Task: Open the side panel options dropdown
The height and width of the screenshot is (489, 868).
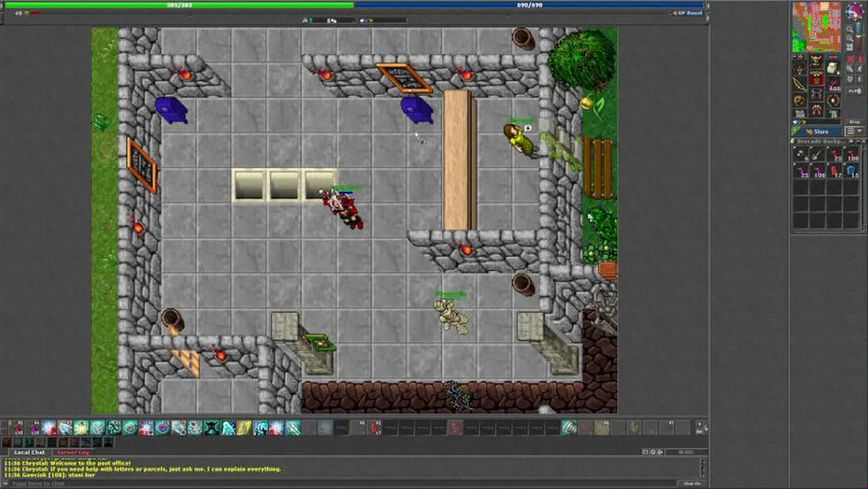Action: point(855,131)
